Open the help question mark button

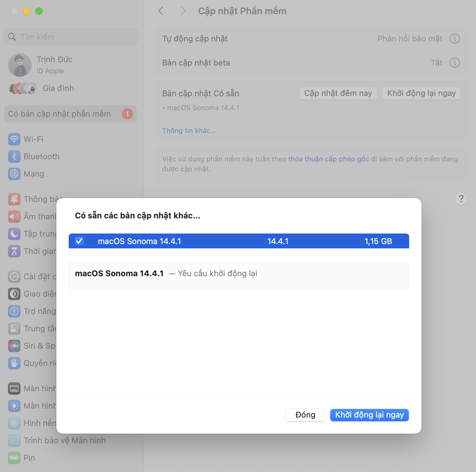click(x=461, y=199)
